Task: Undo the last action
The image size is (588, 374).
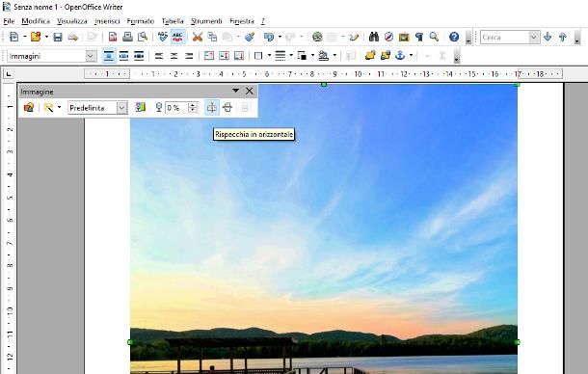Action: (x=269, y=37)
